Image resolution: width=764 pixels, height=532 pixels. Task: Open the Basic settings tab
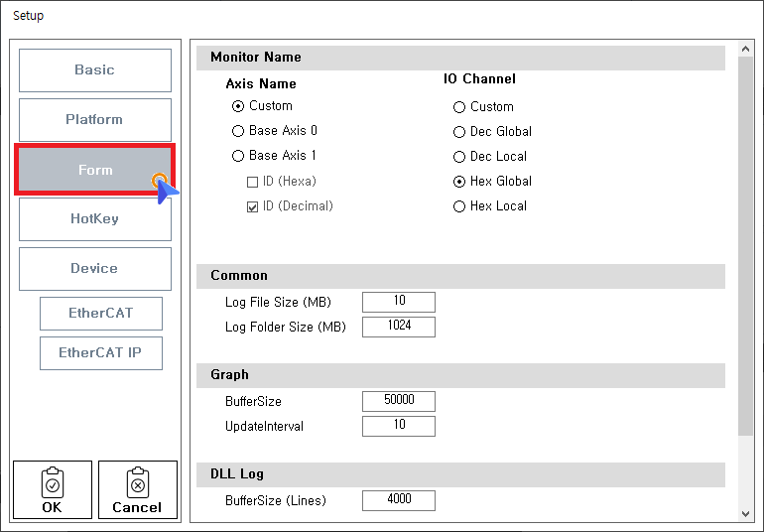95,70
